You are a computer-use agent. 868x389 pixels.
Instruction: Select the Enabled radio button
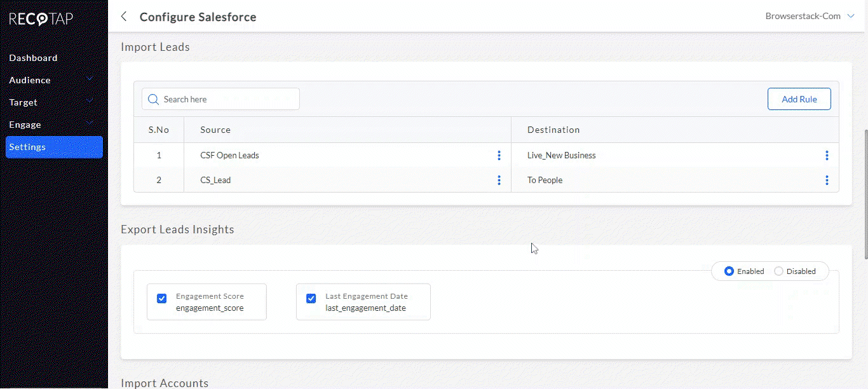[x=729, y=271]
